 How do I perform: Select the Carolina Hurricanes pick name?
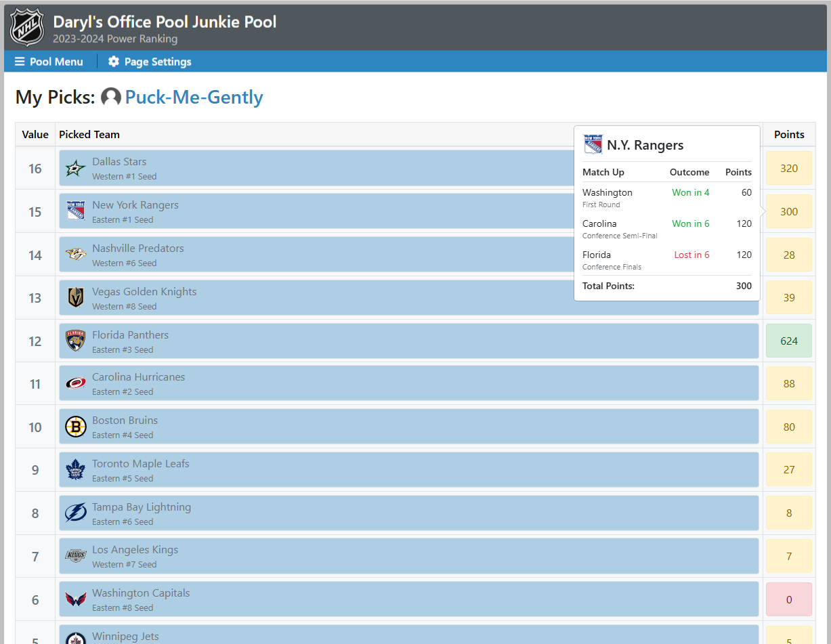click(x=139, y=377)
